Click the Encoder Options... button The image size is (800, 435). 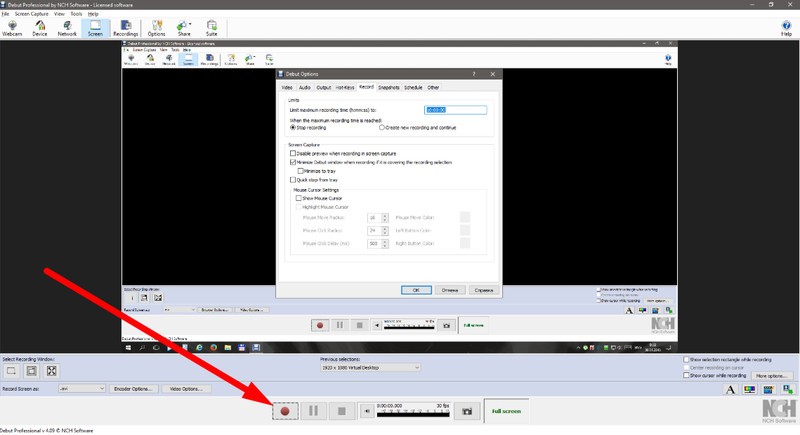133,388
